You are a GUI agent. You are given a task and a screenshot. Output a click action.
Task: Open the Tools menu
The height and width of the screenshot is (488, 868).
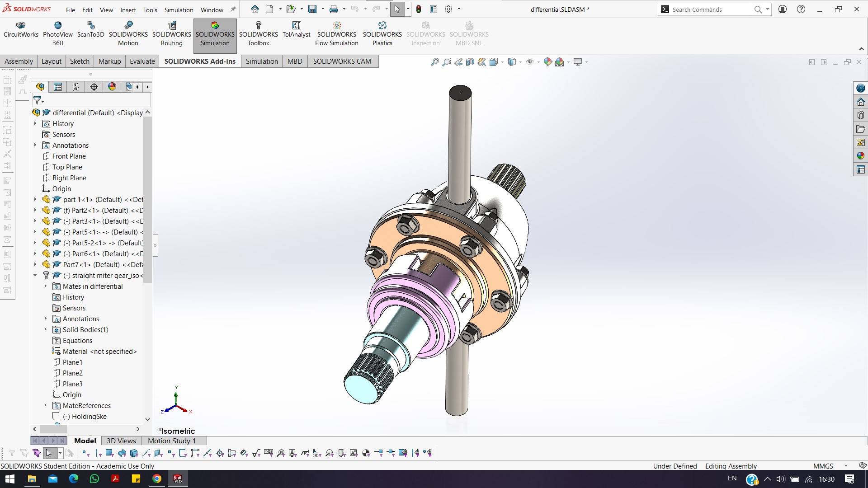click(150, 10)
